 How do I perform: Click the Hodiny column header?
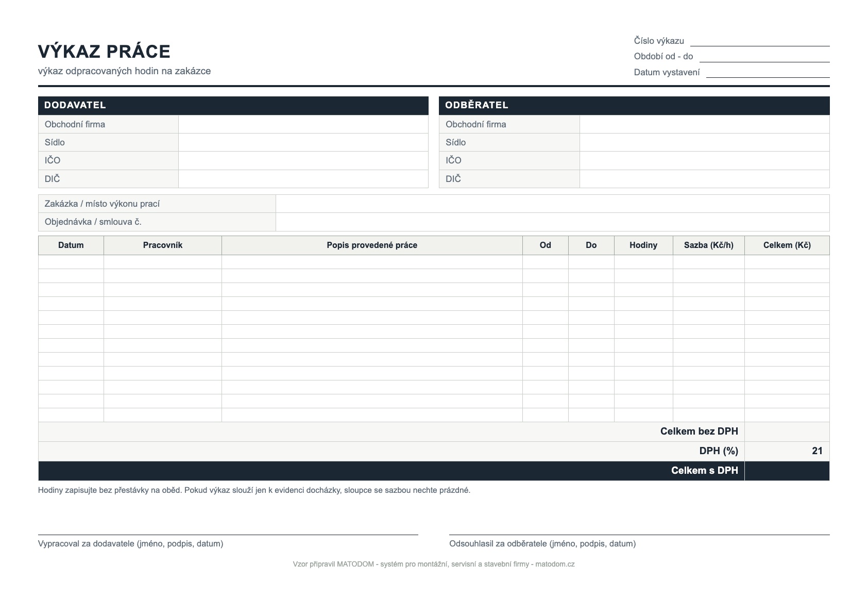point(643,245)
